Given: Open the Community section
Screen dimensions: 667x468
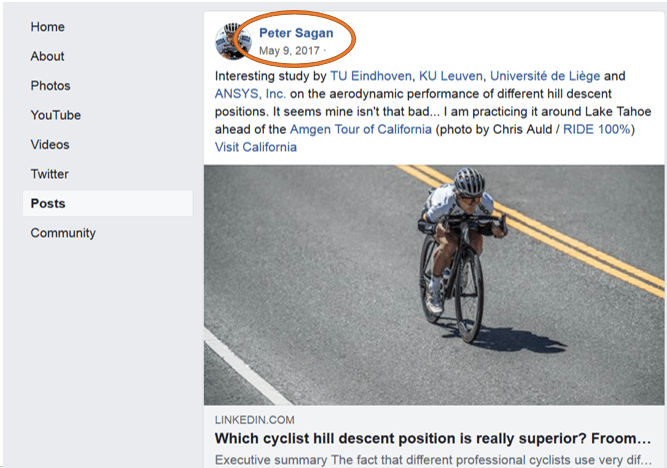Looking at the screenshot, I should pyautogui.click(x=63, y=233).
